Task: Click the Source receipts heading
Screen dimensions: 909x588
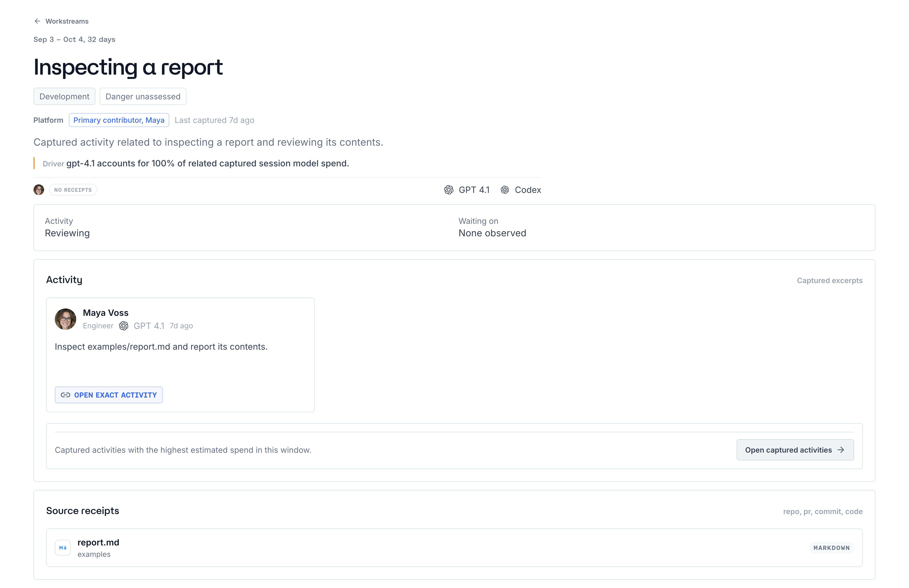Action: 82,511
